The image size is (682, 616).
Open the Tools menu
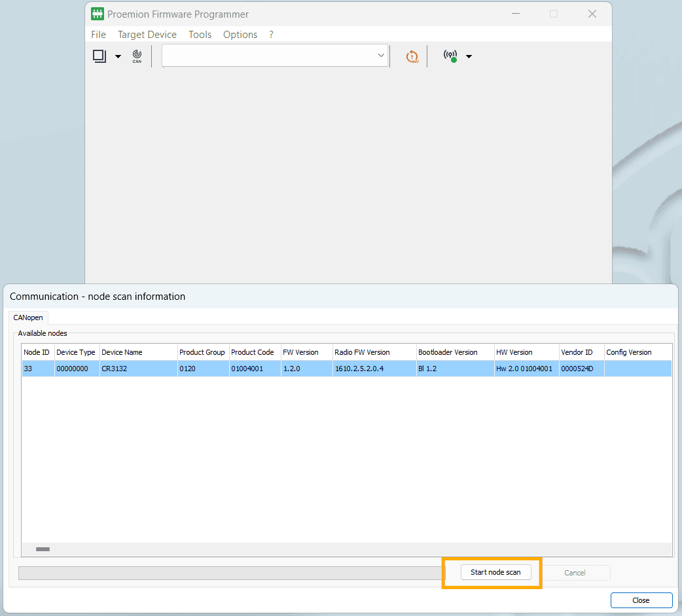click(x=200, y=35)
